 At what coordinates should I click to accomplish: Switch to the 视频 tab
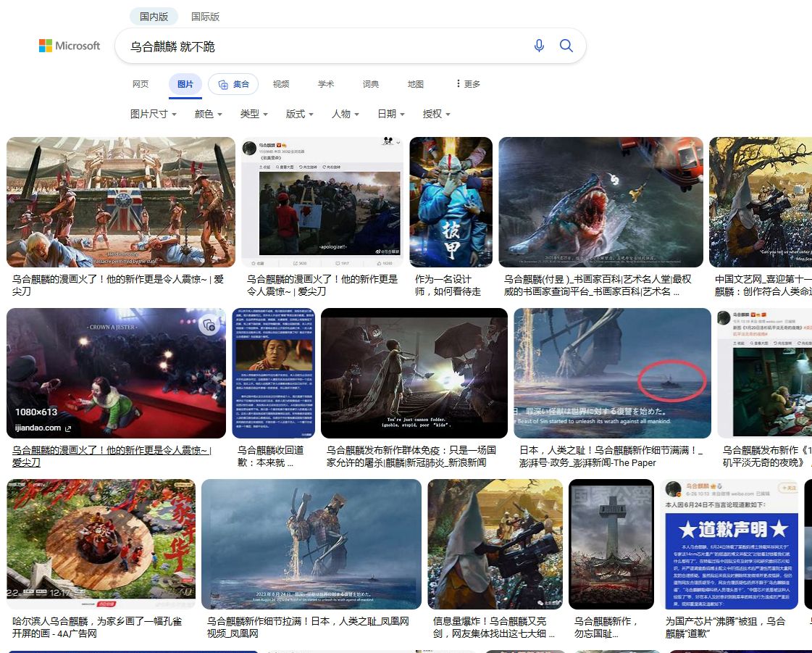click(x=280, y=84)
